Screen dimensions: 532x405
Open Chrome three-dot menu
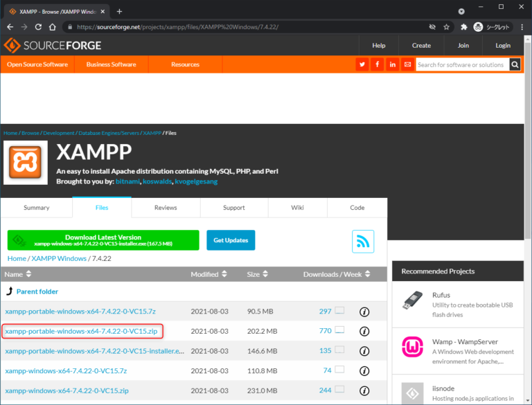(x=522, y=27)
